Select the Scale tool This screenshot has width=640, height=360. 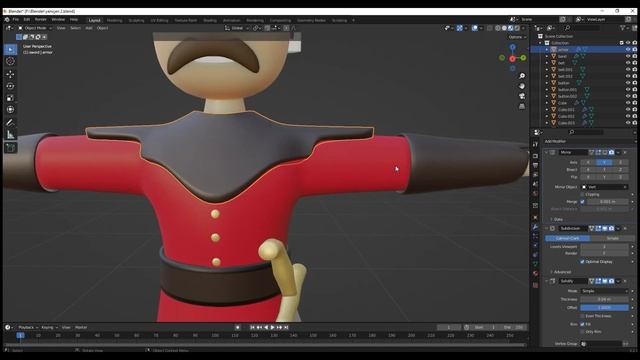11,98
